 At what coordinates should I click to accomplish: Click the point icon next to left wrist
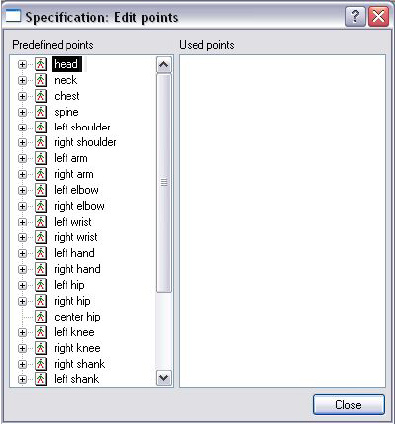tap(41, 222)
